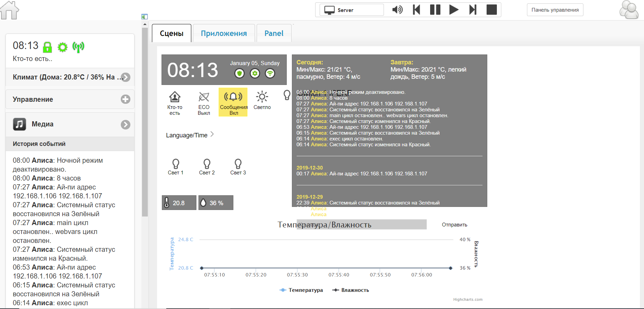Click the message input field beside Отправить
This screenshot has height=309, width=644.
(361, 224)
